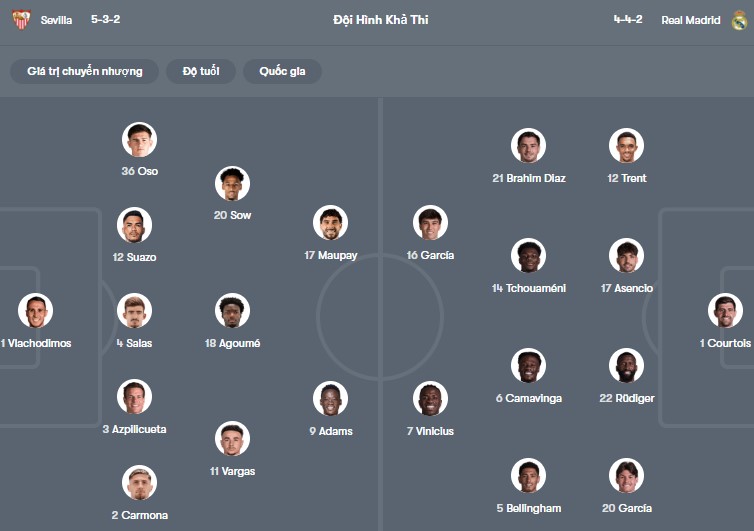This screenshot has width=754, height=531.
Task: Open 5 Bellingham's player photo
Action: click(x=528, y=476)
